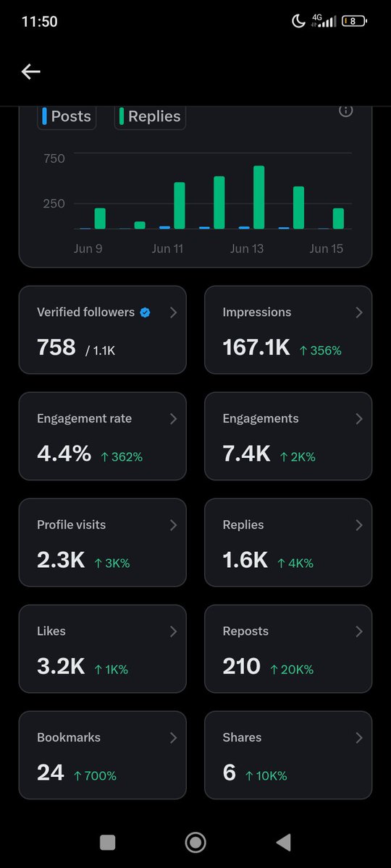
Task: Tap the back arrow icon
Action: 30,72
